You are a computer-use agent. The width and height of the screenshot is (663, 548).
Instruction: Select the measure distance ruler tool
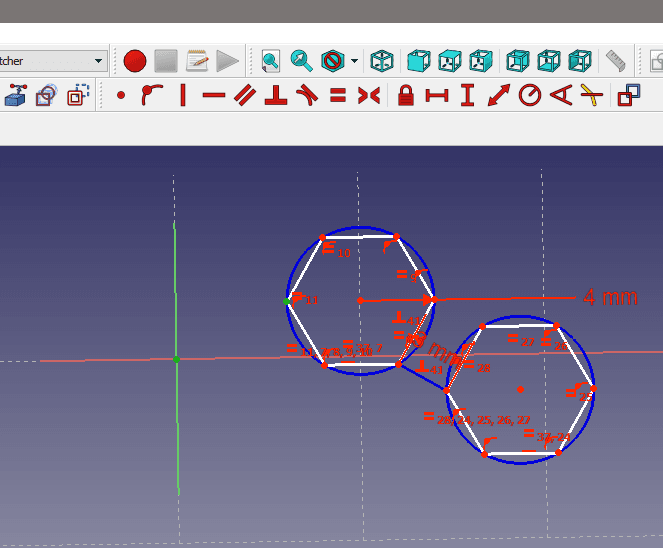[x=616, y=61]
